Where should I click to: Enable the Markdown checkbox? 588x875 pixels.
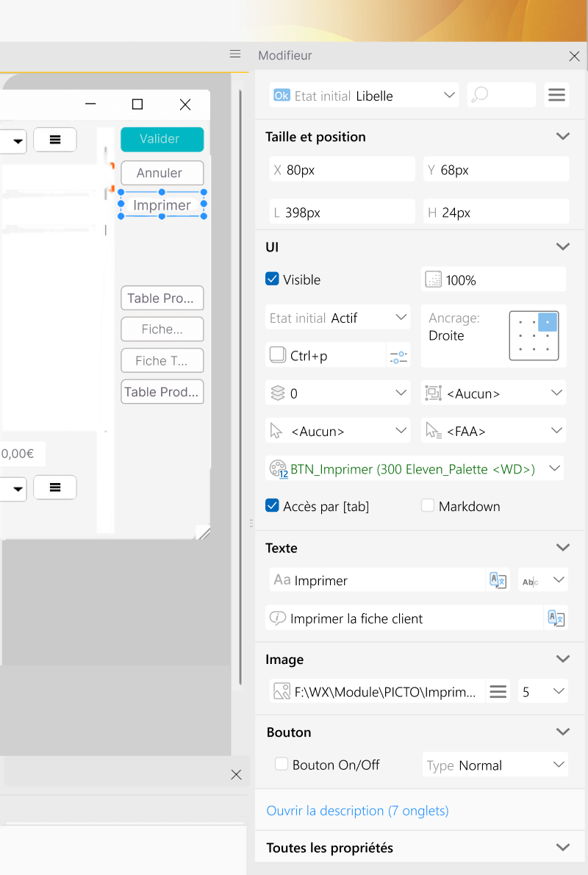pos(428,506)
